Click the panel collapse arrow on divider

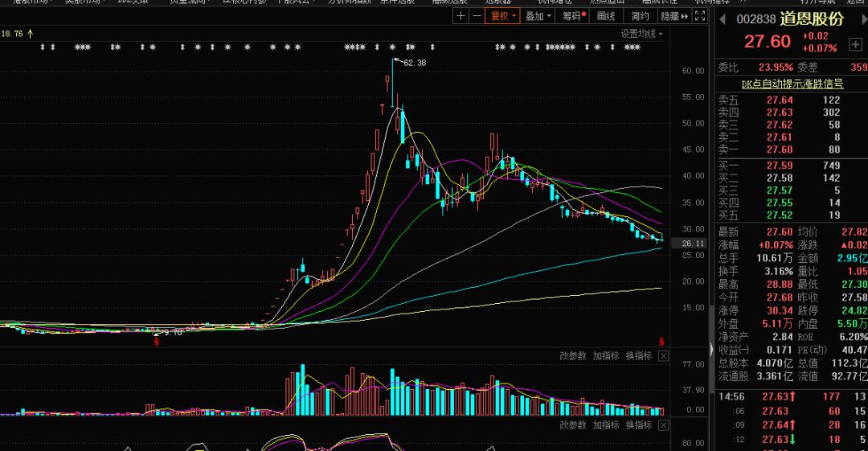[x=710, y=351]
